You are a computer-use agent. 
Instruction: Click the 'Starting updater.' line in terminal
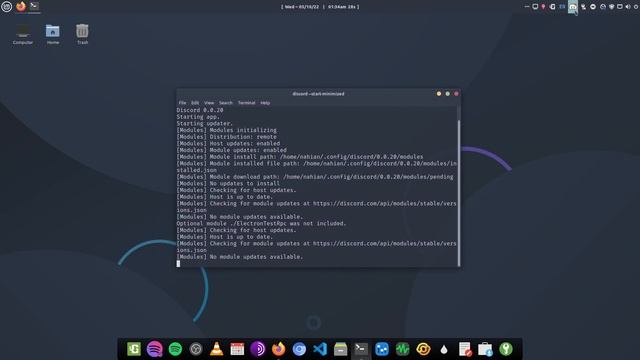(204, 123)
